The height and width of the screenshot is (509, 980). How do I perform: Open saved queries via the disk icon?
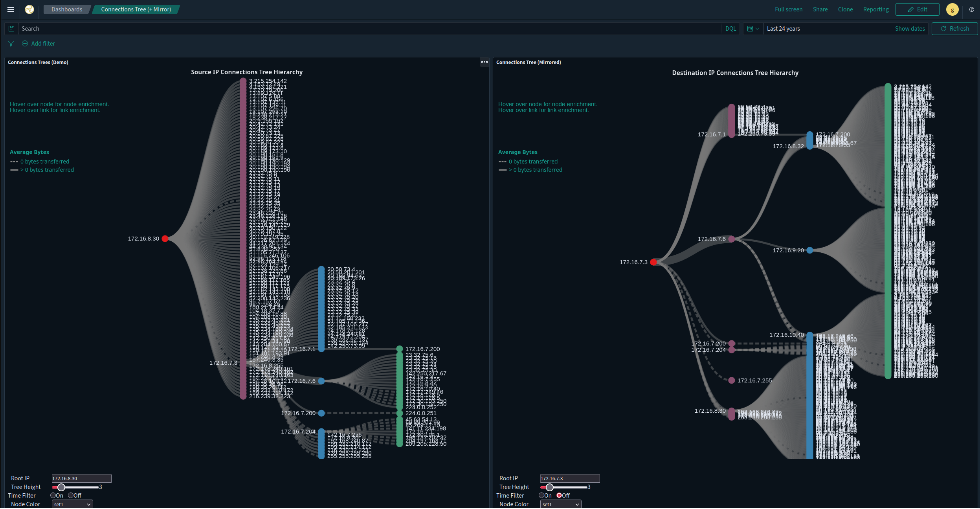pyautogui.click(x=11, y=28)
